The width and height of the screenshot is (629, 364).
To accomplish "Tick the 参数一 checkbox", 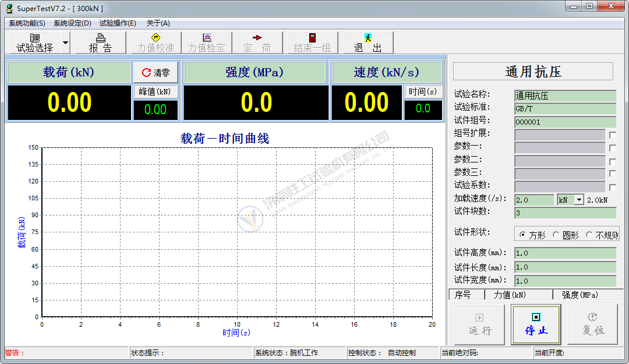I will (612, 148).
